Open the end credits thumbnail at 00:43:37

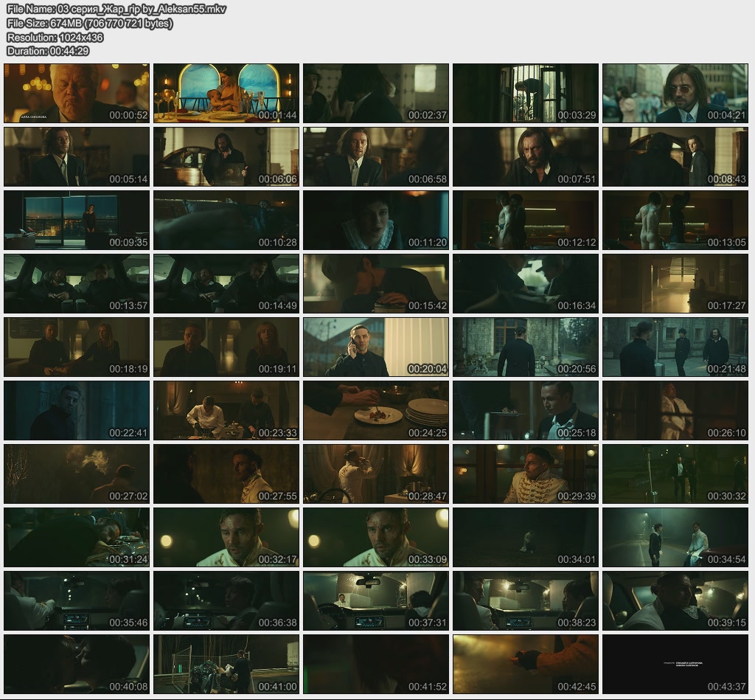click(675, 664)
